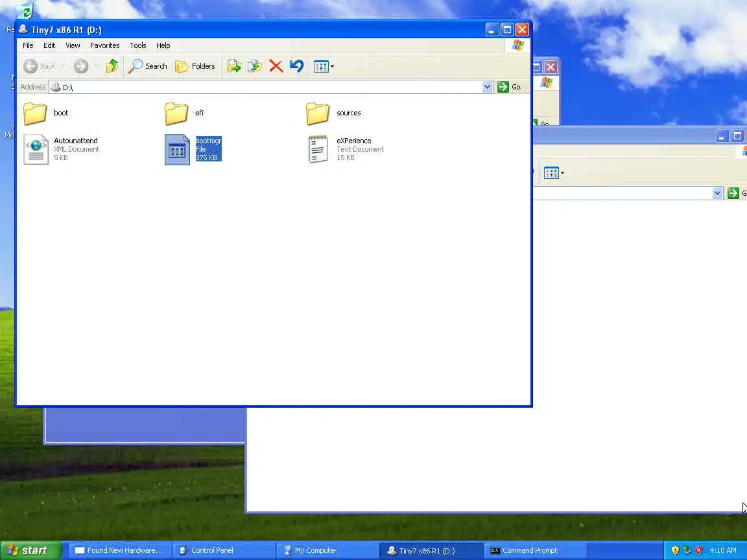Switch to Found New Hardware taskbar button
Image resolution: width=747 pixels, height=560 pixels.
point(119,550)
